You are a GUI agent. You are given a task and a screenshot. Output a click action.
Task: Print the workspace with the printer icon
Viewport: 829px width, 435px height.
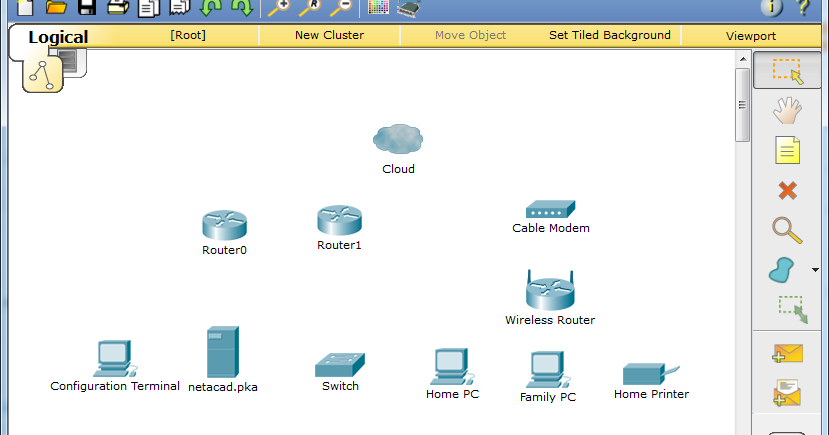(x=118, y=7)
